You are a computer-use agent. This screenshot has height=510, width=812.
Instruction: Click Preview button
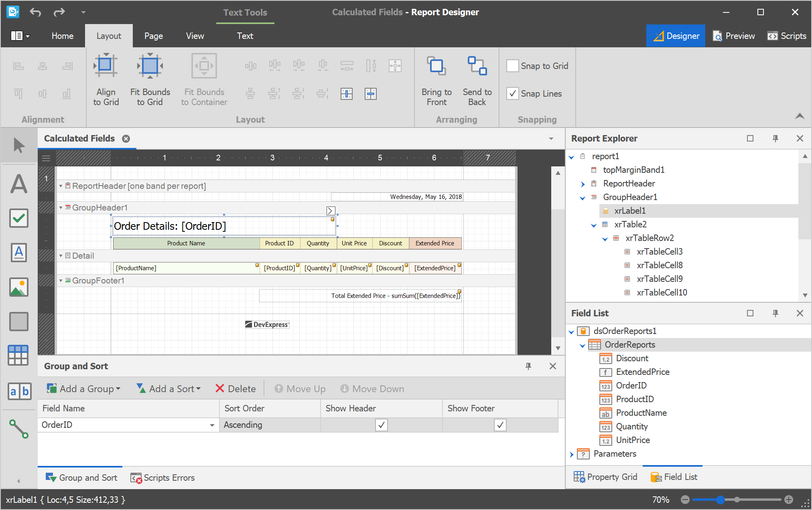734,36
